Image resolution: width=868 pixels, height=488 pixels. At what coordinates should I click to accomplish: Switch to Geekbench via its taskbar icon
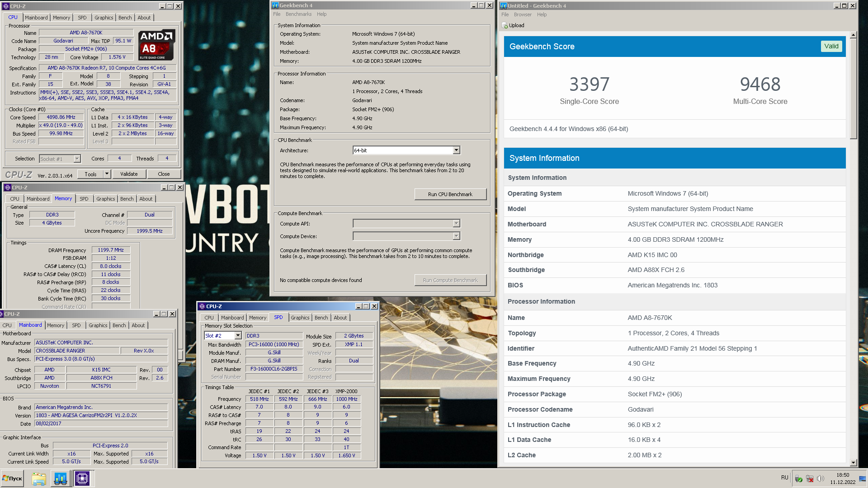(x=60, y=479)
